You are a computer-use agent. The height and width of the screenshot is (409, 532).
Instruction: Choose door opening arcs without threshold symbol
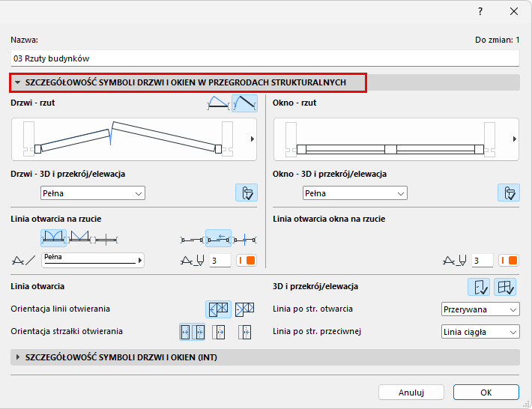(79, 237)
